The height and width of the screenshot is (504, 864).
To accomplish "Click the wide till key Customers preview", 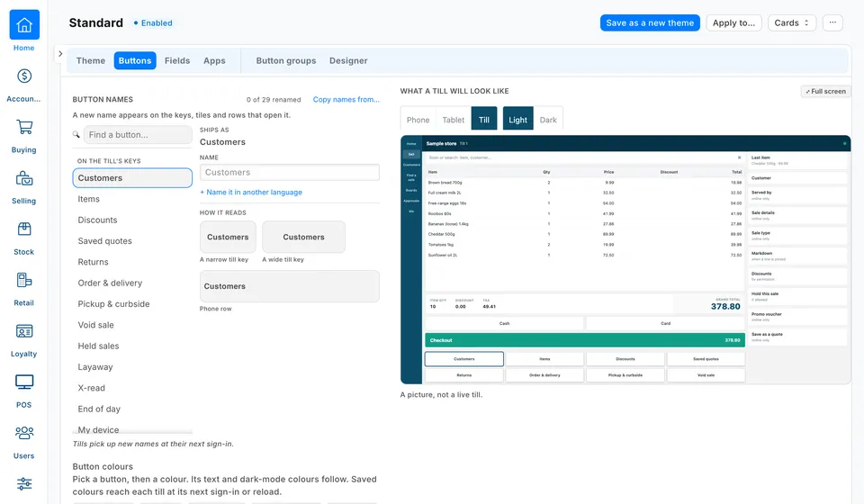I will 303,237.
